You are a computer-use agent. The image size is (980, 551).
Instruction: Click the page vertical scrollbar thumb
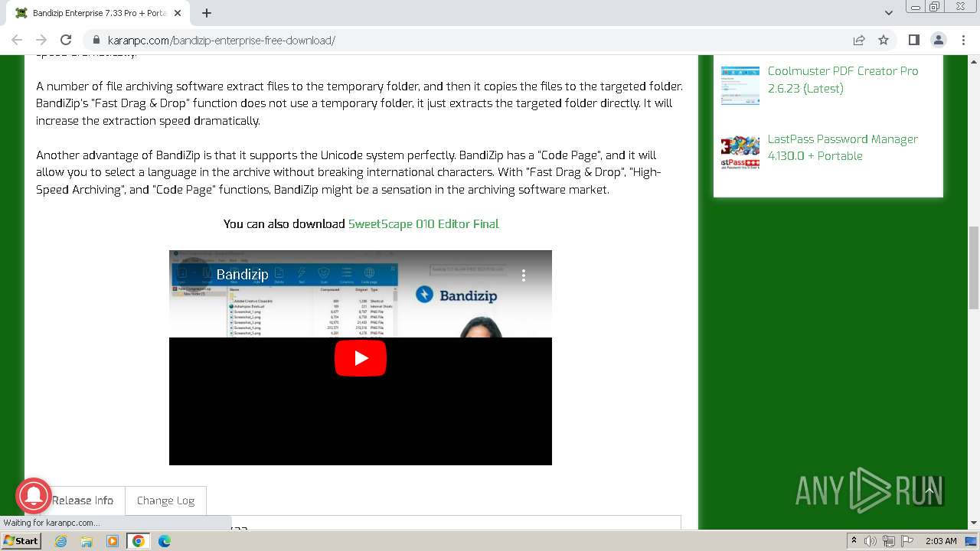click(x=974, y=268)
